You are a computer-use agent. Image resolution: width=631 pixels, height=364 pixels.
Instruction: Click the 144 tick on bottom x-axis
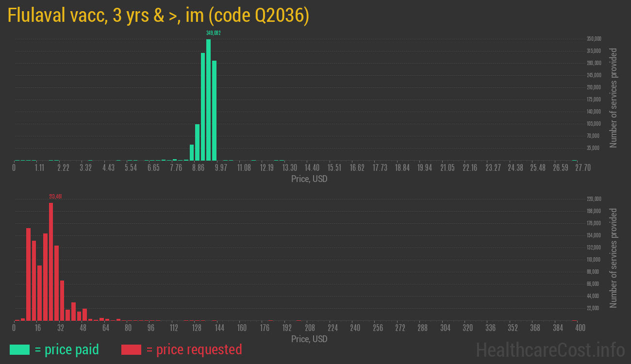pyautogui.click(x=219, y=328)
